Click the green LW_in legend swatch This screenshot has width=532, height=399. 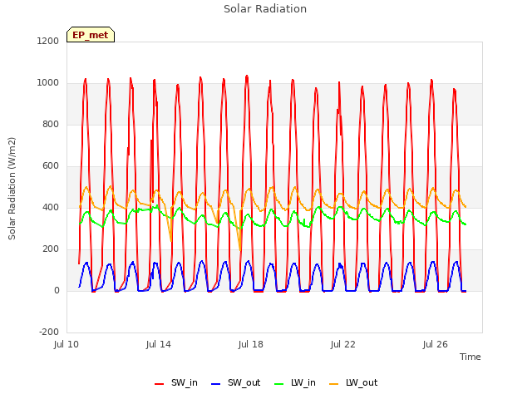click(x=278, y=384)
